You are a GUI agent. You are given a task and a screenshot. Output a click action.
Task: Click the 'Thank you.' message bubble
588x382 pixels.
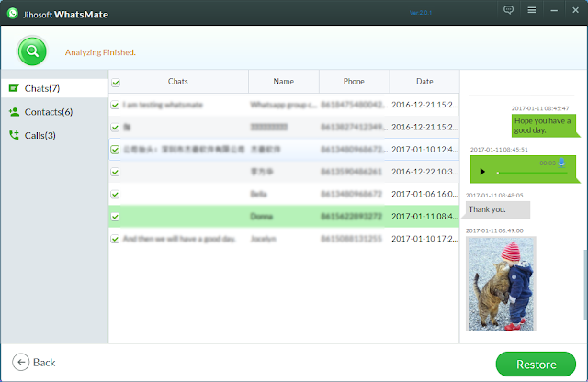498,209
